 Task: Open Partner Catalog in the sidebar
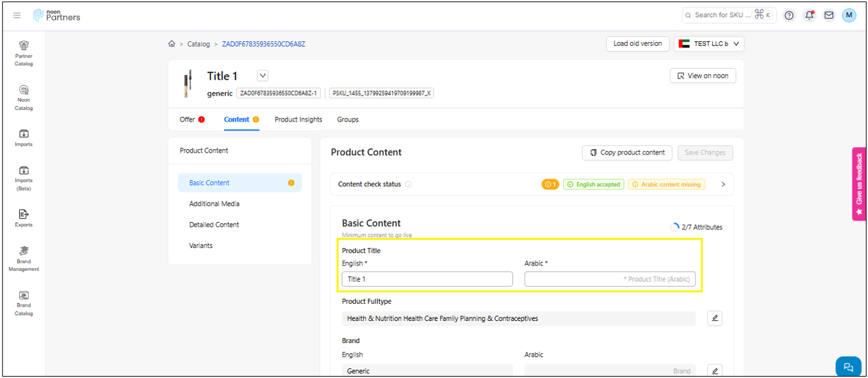click(x=24, y=52)
